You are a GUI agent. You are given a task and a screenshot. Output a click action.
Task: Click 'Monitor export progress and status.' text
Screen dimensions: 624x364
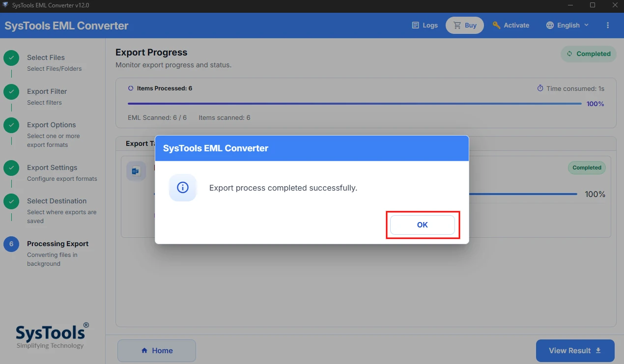click(x=173, y=65)
